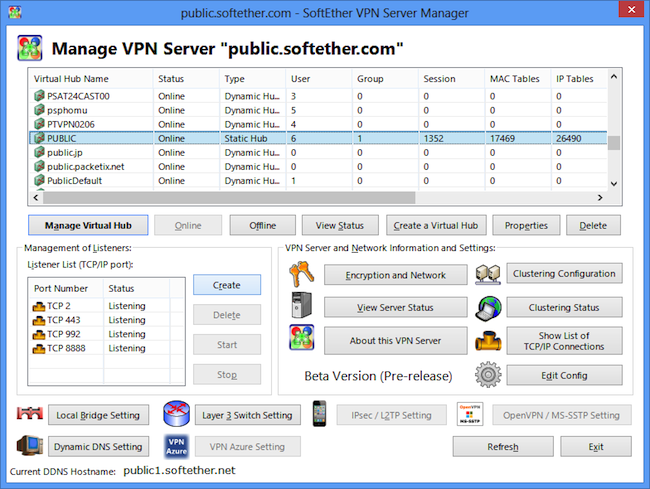
Task: Click the hub icon next to PublicDefault
Action: click(39, 180)
